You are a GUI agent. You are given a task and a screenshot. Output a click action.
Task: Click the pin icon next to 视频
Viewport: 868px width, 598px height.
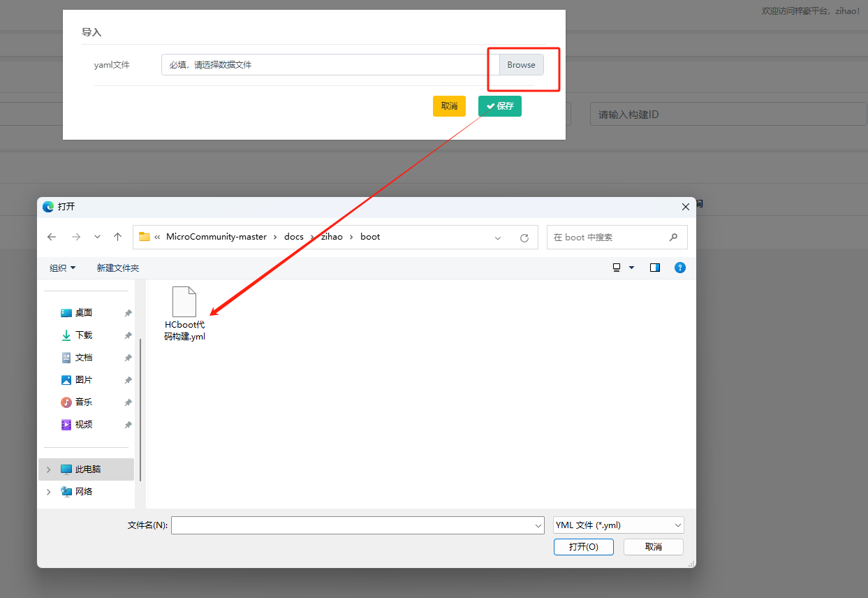click(128, 425)
